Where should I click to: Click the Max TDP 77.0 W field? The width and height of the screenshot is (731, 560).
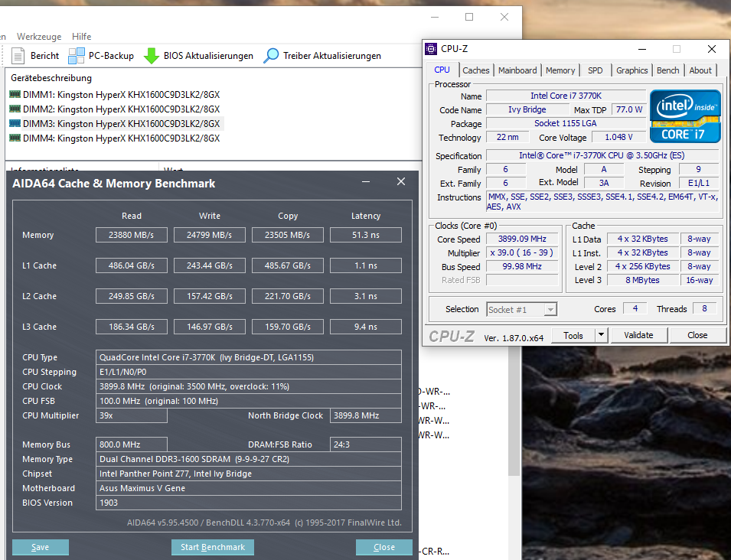click(629, 109)
